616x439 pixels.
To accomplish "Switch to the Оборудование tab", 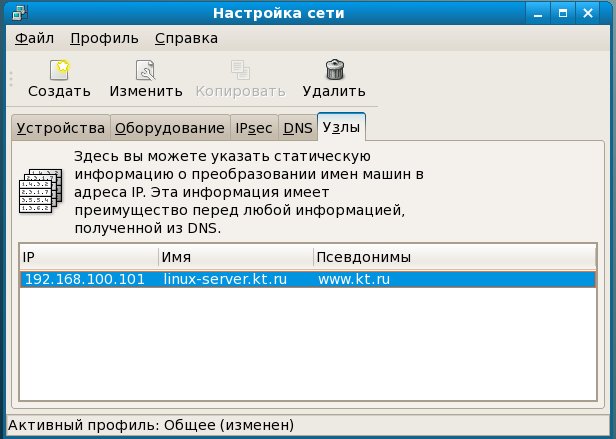I will pos(170,128).
